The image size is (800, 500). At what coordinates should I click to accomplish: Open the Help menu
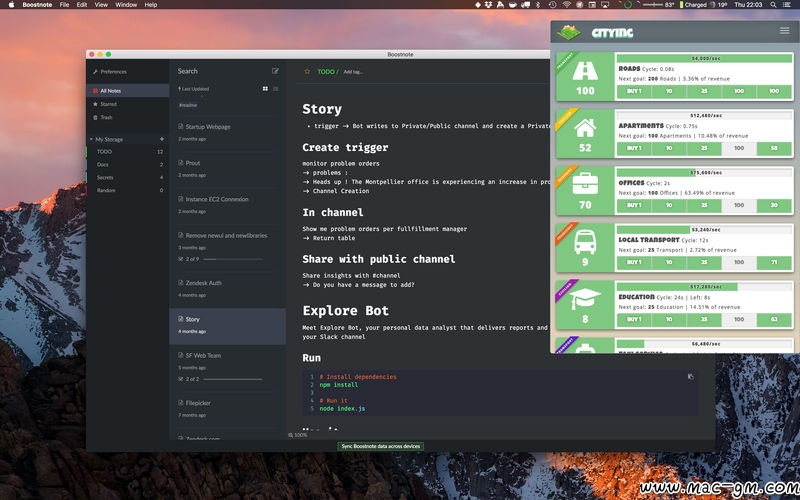point(151,5)
